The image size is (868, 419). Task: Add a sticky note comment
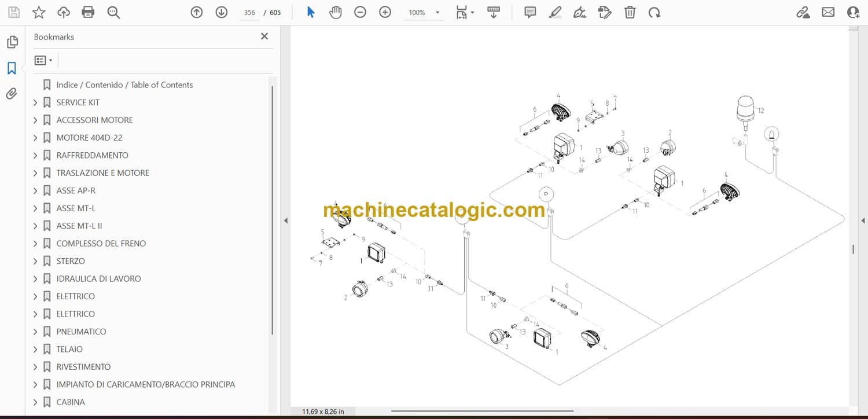(x=530, y=12)
